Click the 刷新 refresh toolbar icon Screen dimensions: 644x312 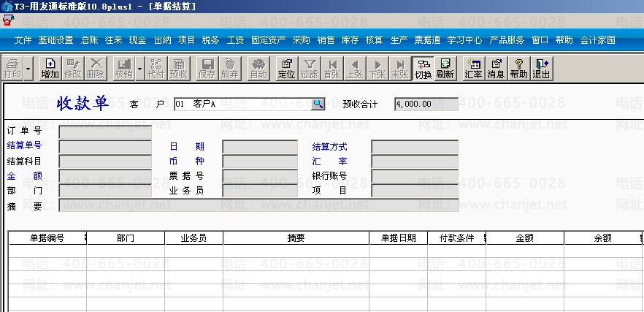(445, 68)
